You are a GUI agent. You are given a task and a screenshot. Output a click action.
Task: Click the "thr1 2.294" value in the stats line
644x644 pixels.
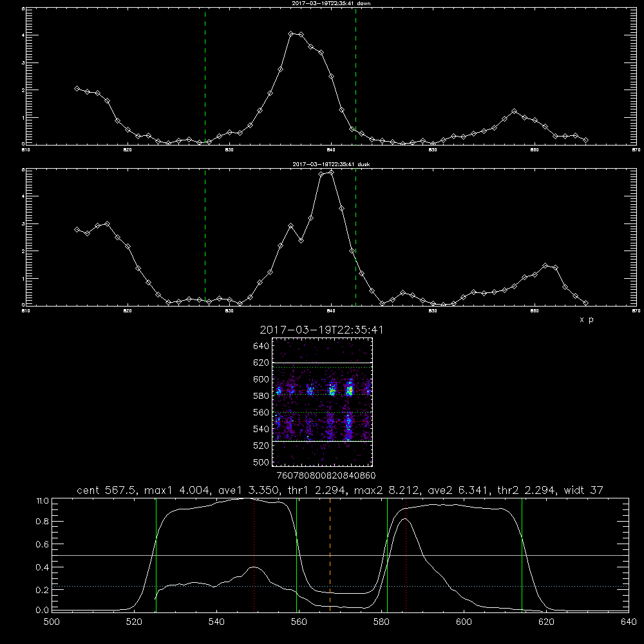(x=315, y=490)
